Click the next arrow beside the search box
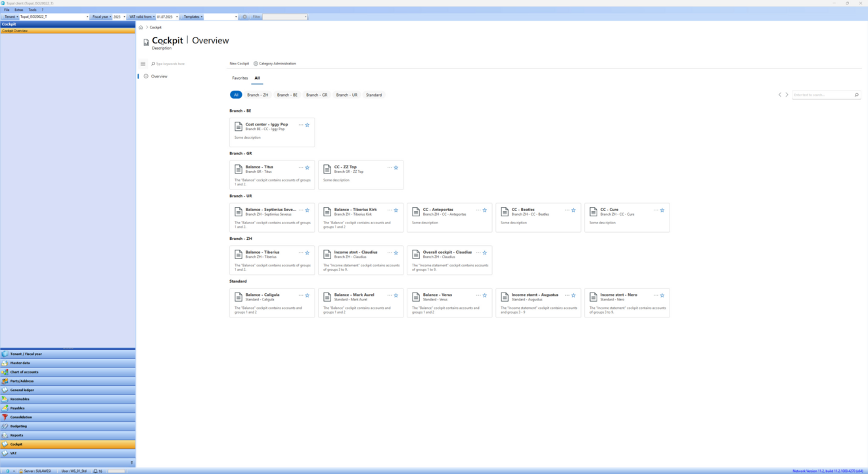The width and height of the screenshot is (868, 474). (787, 95)
